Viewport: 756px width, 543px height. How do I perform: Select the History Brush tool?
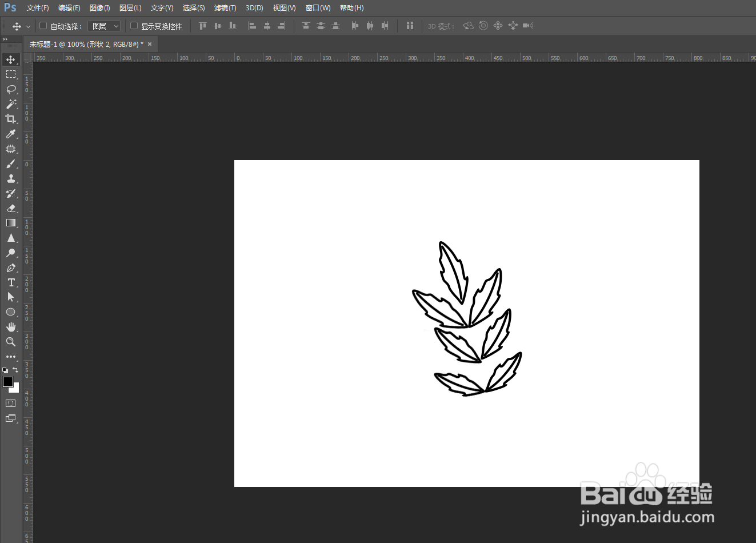tap(11, 193)
